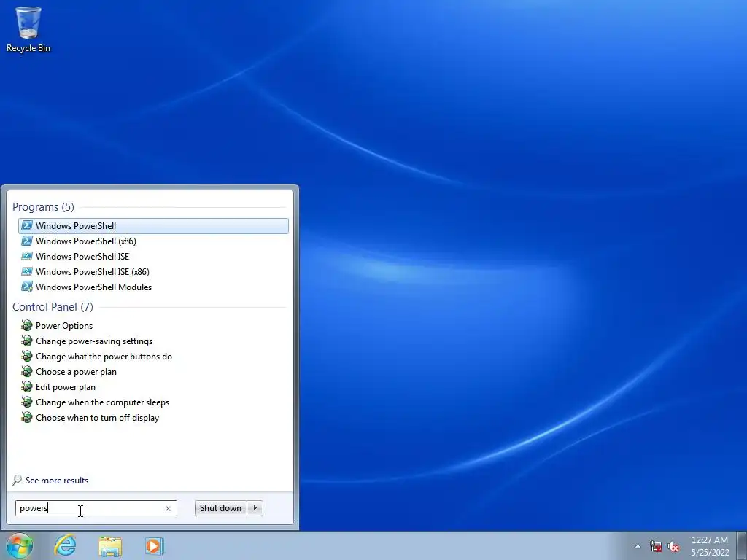
Task: Click icon next to Edit power plan
Action: click(x=27, y=386)
